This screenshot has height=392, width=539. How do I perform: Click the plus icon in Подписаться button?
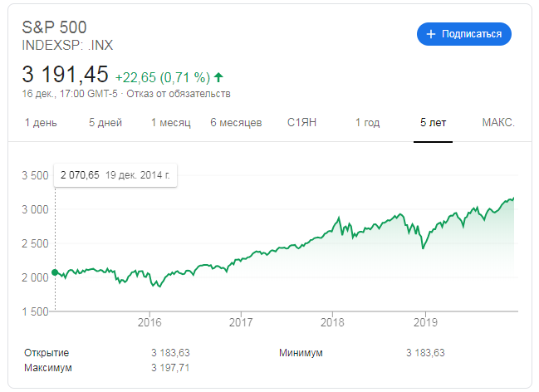point(431,34)
